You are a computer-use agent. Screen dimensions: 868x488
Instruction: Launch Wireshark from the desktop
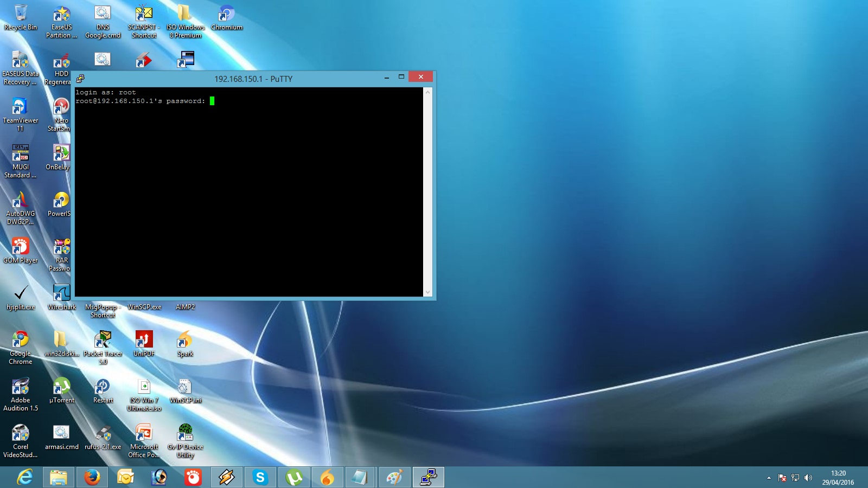point(61,293)
